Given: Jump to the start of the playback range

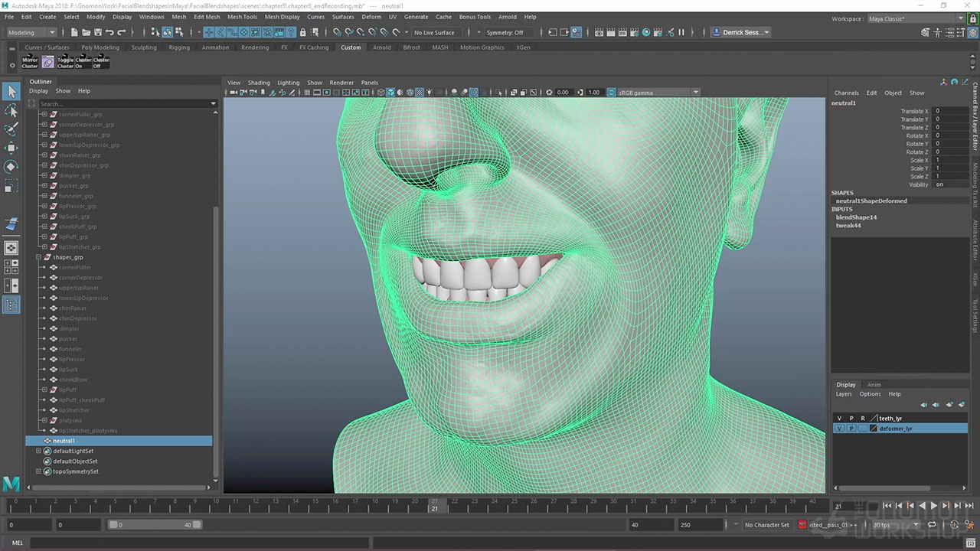Looking at the screenshot, I should pos(887,506).
